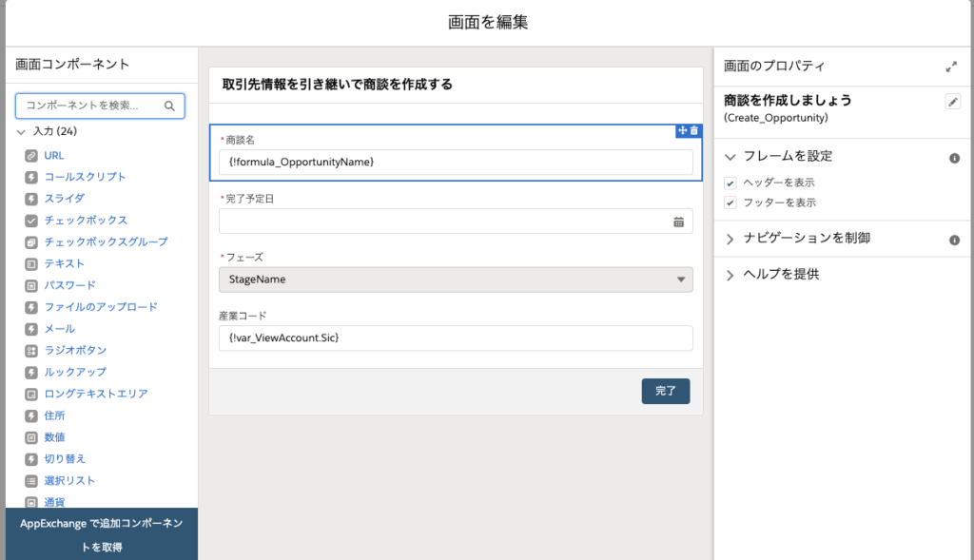Click the search magnifier icon in component search
Image resolution: width=974 pixels, height=560 pixels.
pos(169,106)
